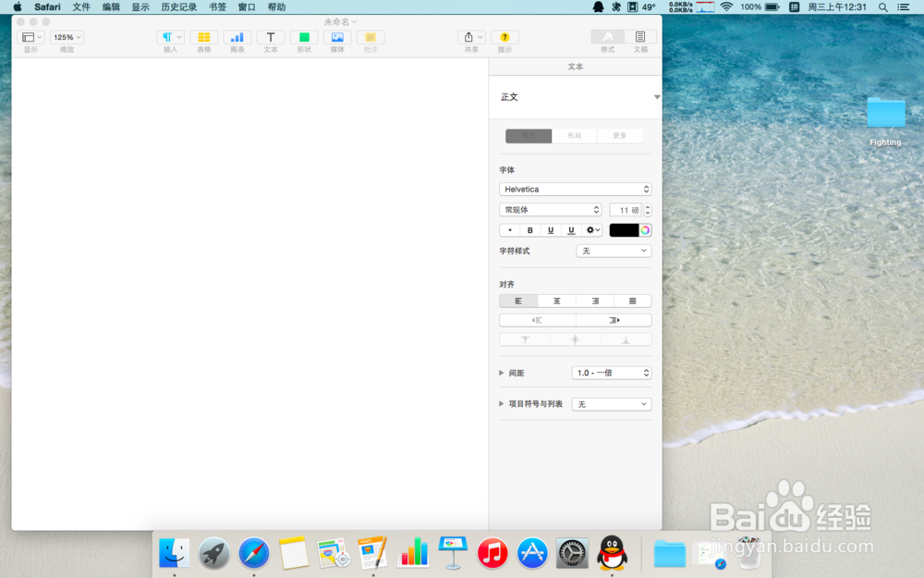Screen dimensions: 924x578
Task: Click the 11 磅 font size field
Action: pos(626,210)
